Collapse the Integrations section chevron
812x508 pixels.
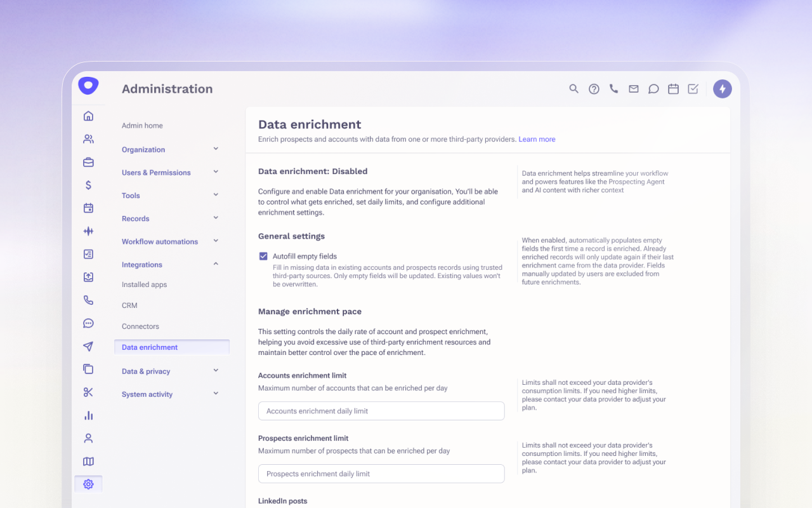pyautogui.click(x=216, y=264)
